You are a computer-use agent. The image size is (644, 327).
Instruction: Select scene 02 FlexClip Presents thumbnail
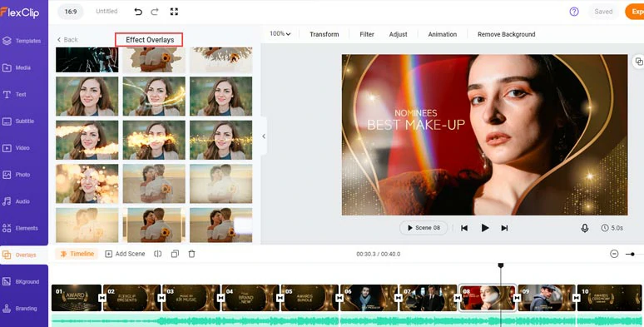[131, 298]
